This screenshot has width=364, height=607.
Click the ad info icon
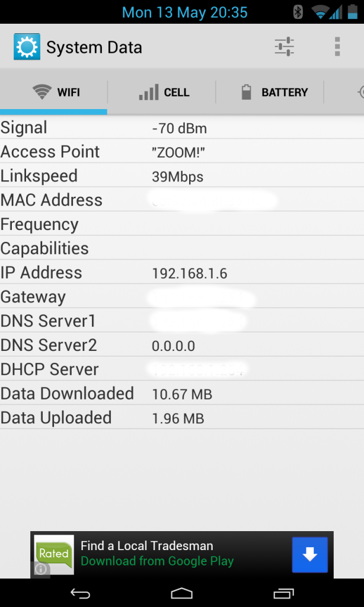(41, 569)
